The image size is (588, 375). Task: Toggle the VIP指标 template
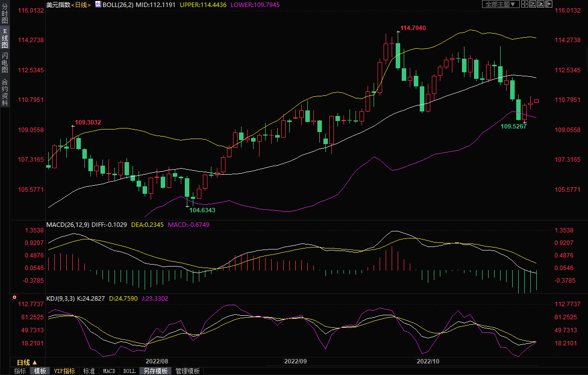tap(65, 371)
